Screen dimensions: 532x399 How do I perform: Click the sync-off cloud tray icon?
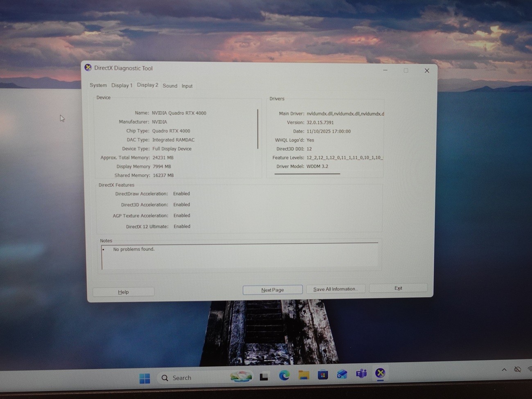[518, 370]
